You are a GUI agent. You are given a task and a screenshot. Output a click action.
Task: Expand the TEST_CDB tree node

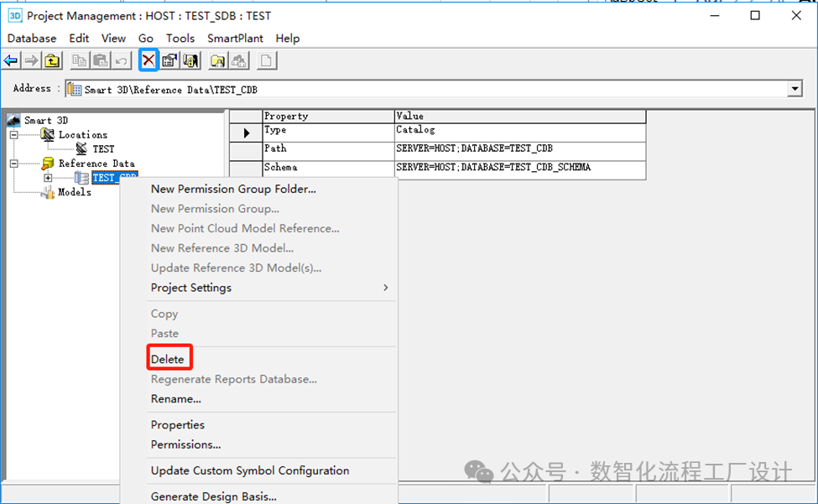tap(48, 178)
